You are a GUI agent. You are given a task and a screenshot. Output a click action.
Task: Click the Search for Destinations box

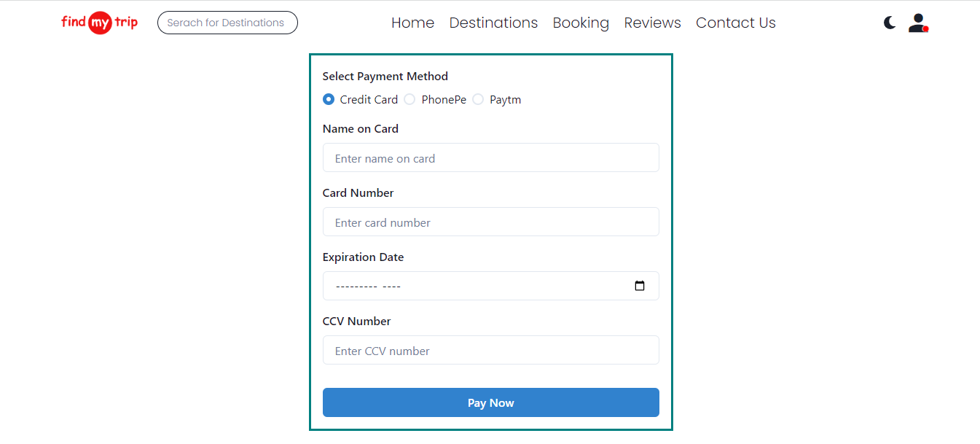click(x=227, y=23)
